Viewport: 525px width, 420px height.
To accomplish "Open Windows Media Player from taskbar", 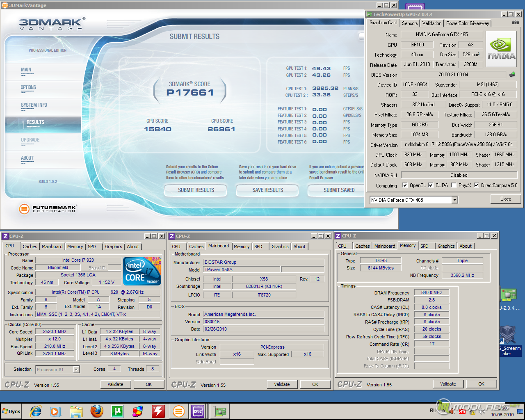I will (x=55, y=411).
